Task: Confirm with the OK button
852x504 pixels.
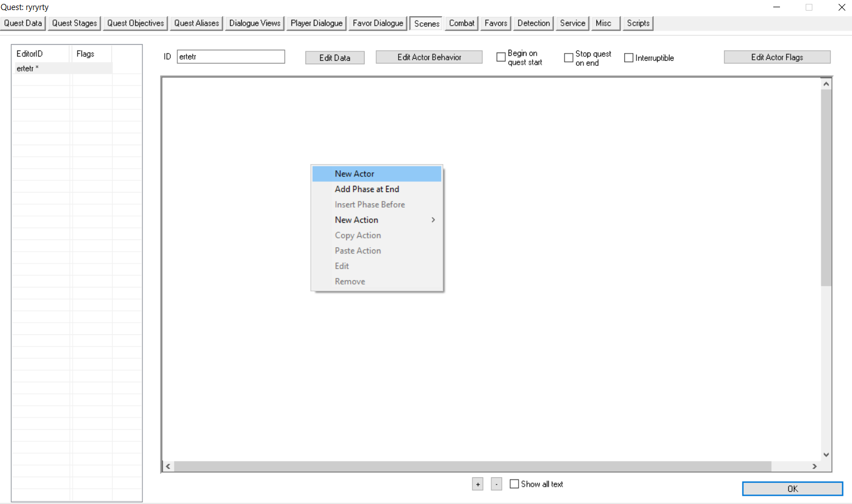Action: point(792,488)
